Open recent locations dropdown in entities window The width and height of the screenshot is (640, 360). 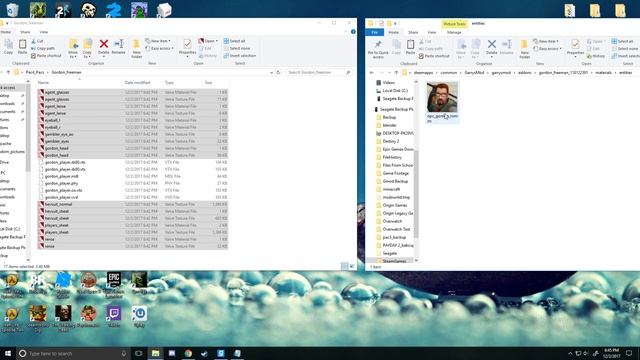point(388,73)
